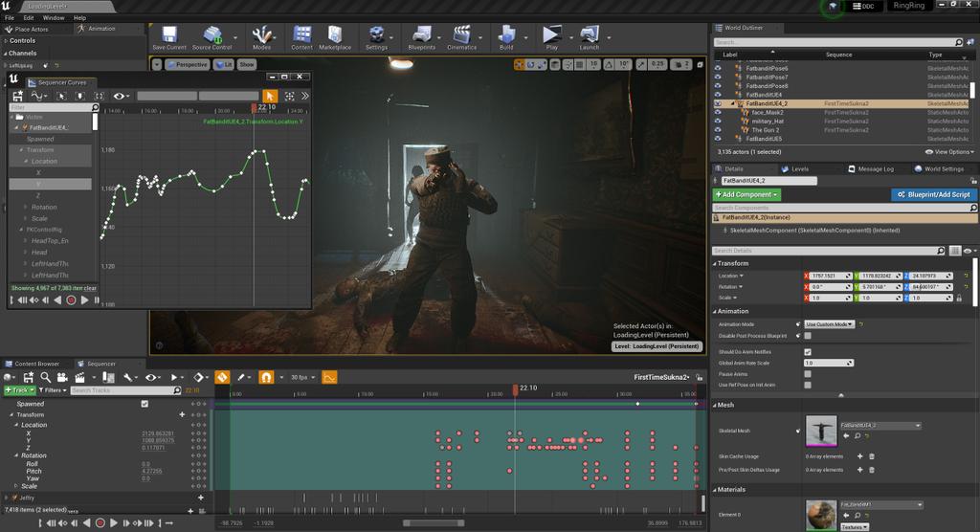Screen dimensions: 980x532
Task: Open Content browser toolbar icon
Action: (301, 37)
